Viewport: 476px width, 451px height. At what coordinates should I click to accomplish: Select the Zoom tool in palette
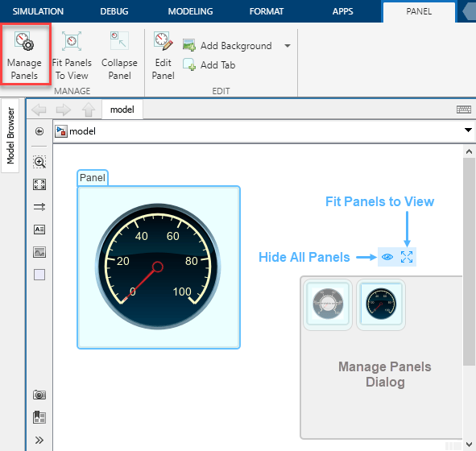coord(39,162)
